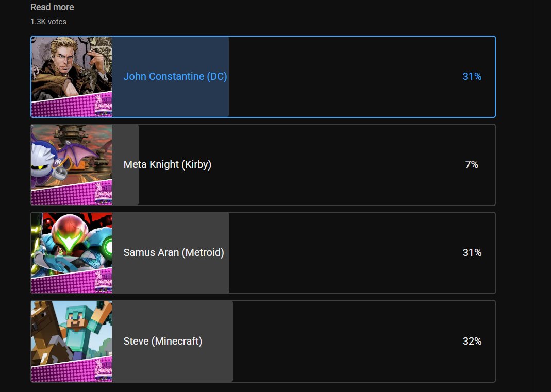Screen dimensions: 551x392
Task: Click the blue 31% result for John Constantine
Action: coord(472,76)
